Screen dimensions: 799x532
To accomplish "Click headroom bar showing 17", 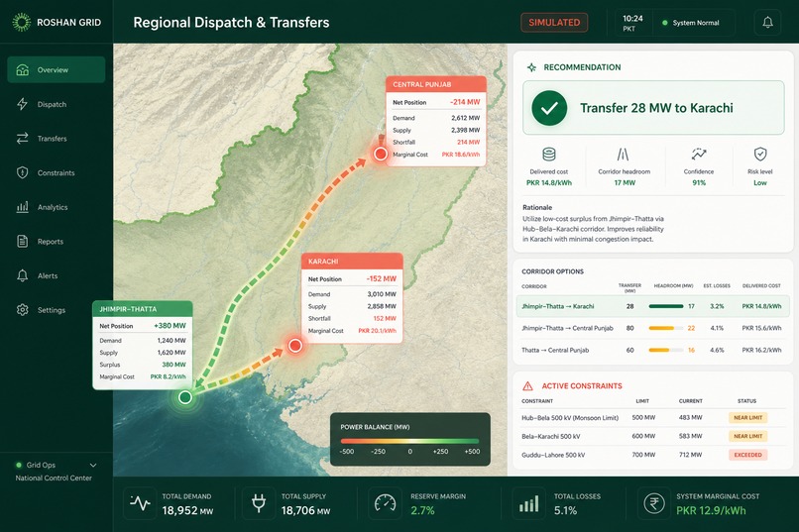I will point(666,306).
